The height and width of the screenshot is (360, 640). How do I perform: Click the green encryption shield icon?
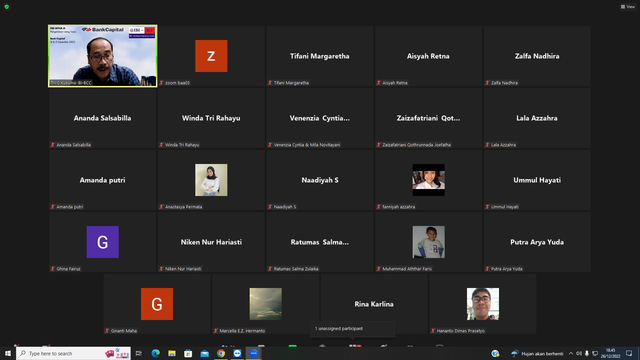[7, 7]
